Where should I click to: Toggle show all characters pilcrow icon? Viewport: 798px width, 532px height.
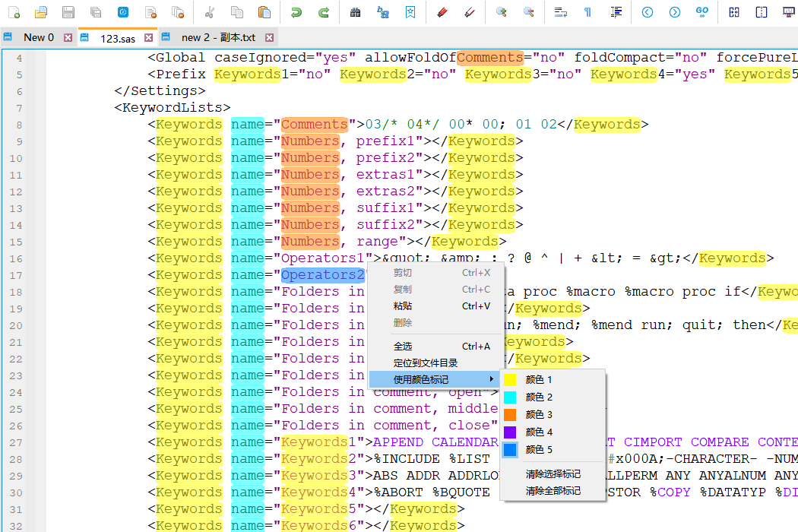click(x=587, y=12)
